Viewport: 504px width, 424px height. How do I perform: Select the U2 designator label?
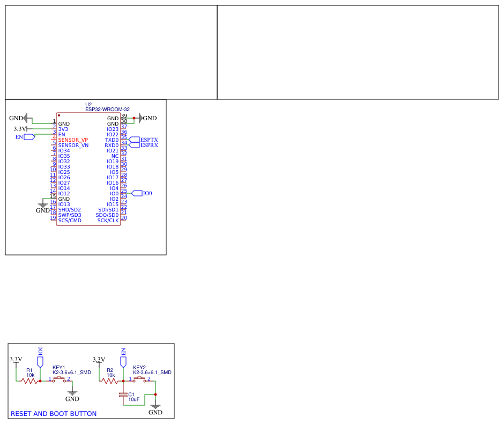point(88,105)
